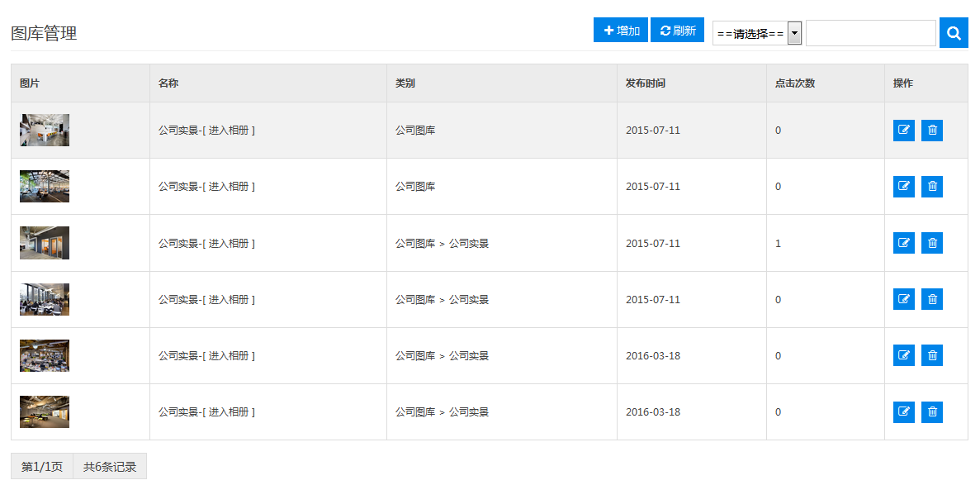Delete the fifth row dated 2016-03-18
This screenshot has width=980, height=485.
coord(932,355)
